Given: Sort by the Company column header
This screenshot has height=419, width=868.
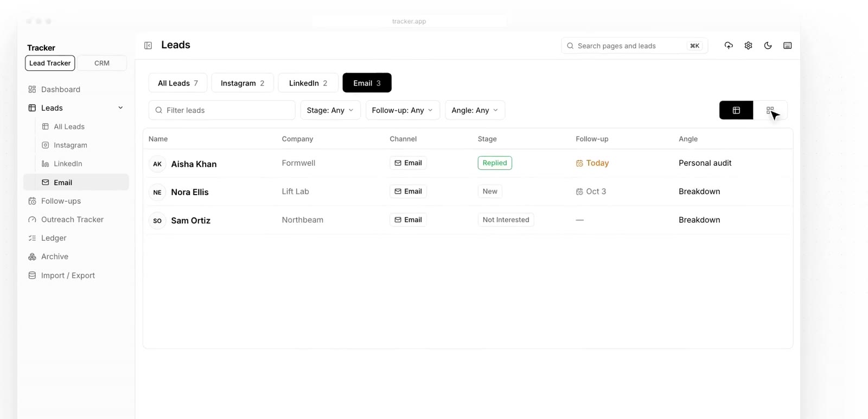Looking at the screenshot, I should (x=297, y=139).
